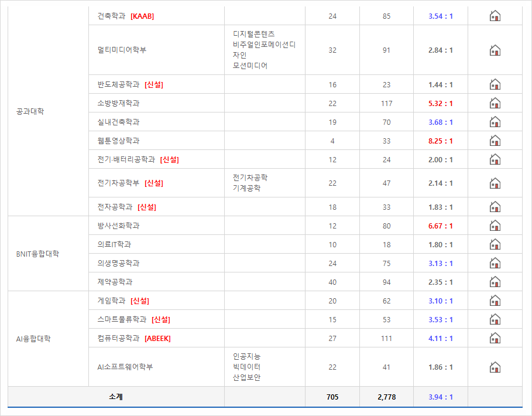Click the subtotal ratio 3.94 : 1

(440, 397)
